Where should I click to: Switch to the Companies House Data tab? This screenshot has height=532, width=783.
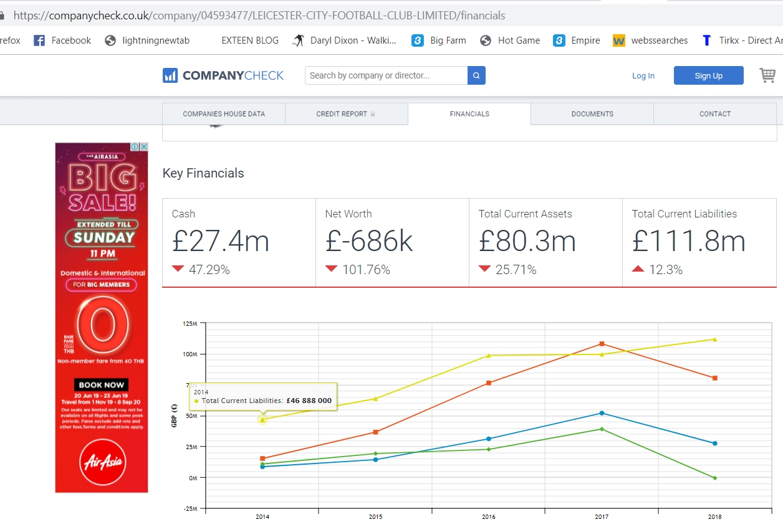tap(224, 114)
